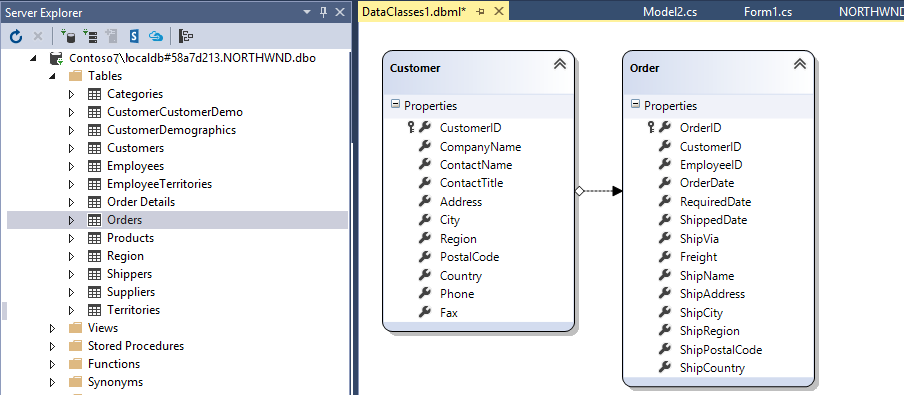Expand the Employees table node
The width and height of the screenshot is (904, 395).
pos(71,166)
